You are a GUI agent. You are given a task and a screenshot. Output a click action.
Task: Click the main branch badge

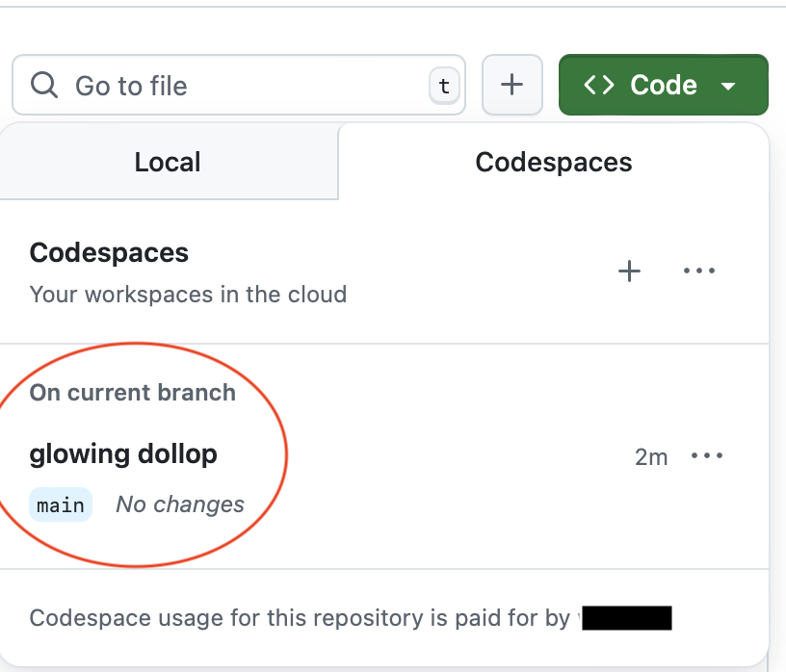[61, 504]
